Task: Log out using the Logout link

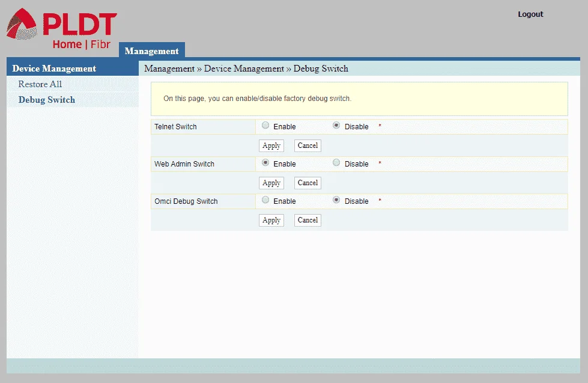Action: click(530, 14)
